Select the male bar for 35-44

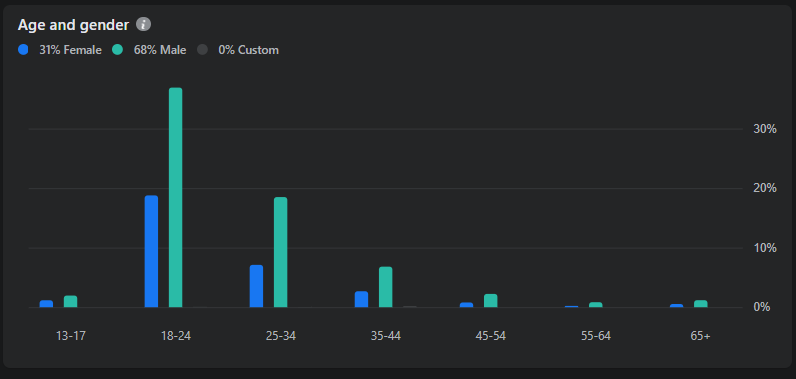point(386,287)
